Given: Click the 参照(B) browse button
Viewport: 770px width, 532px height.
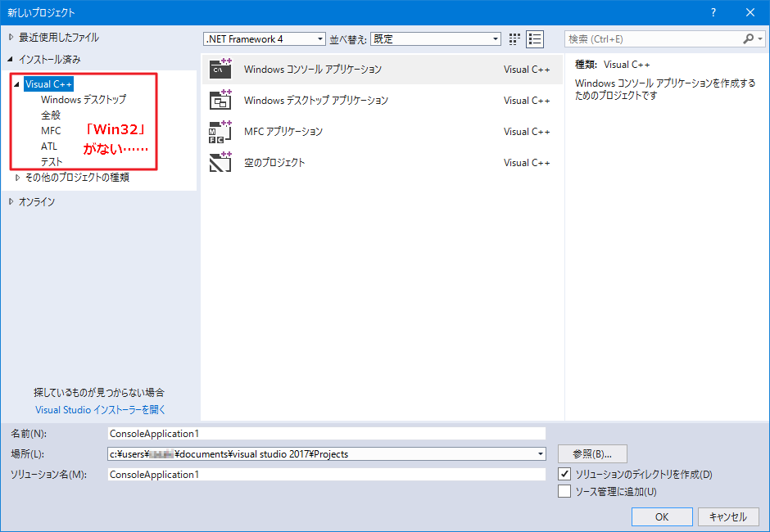Looking at the screenshot, I should point(591,453).
